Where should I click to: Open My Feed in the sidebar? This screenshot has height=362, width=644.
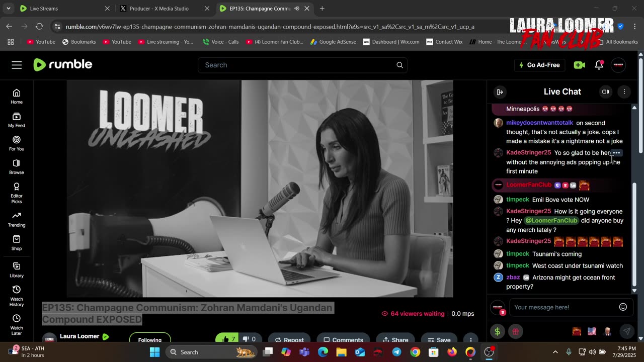[x=17, y=120]
